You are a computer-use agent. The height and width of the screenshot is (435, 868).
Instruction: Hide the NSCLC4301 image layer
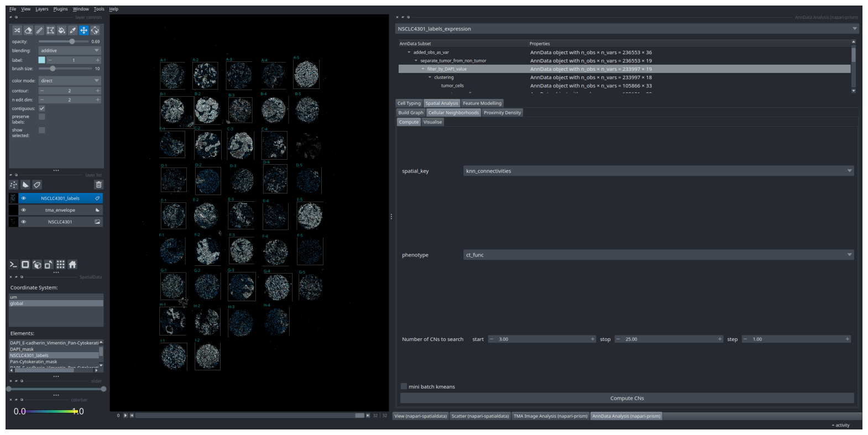(x=23, y=222)
